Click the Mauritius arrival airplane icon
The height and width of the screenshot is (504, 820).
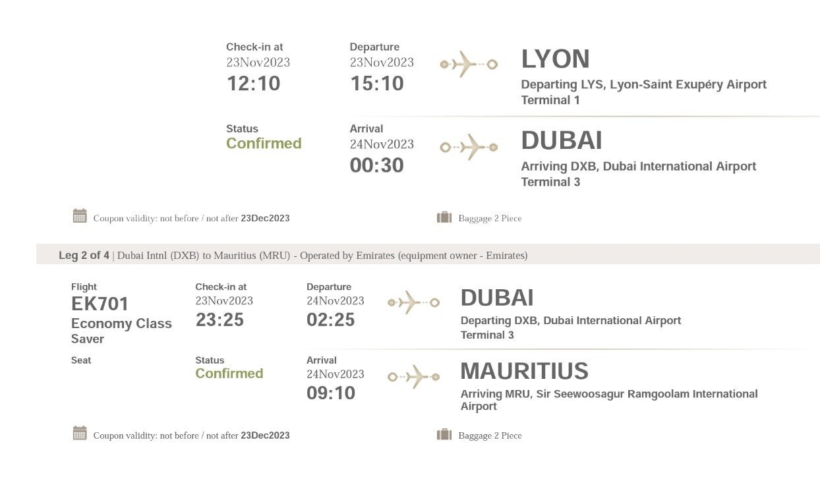(413, 376)
